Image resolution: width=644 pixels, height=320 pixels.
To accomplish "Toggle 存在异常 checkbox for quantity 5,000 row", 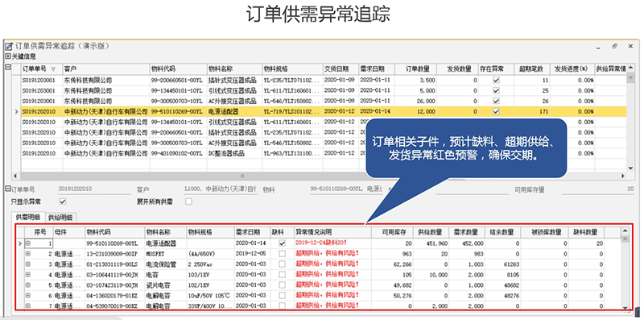I will coord(496,90).
